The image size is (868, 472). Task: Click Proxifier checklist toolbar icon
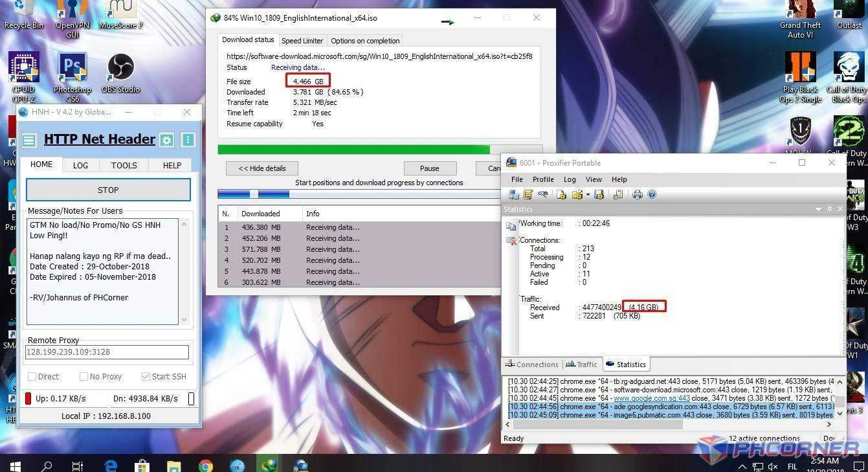618,194
